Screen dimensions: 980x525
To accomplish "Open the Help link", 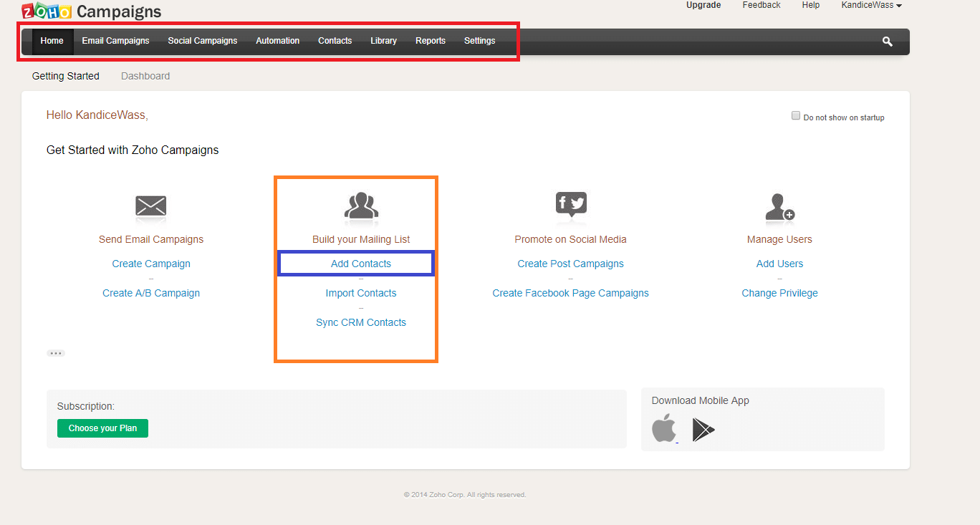I will coord(811,5).
